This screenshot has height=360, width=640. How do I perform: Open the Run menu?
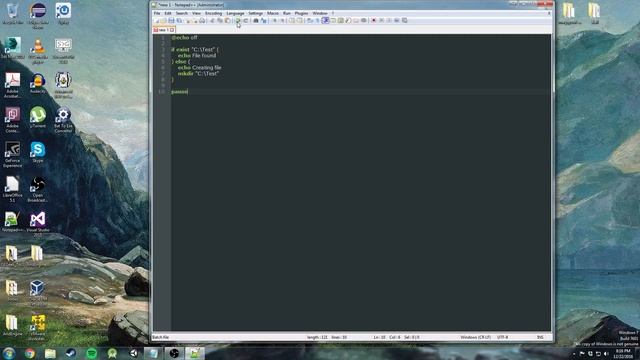click(x=287, y=13)
